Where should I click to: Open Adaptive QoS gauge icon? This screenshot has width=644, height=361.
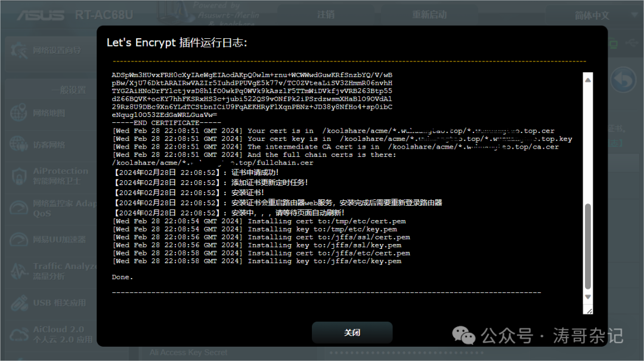point(19,208)
